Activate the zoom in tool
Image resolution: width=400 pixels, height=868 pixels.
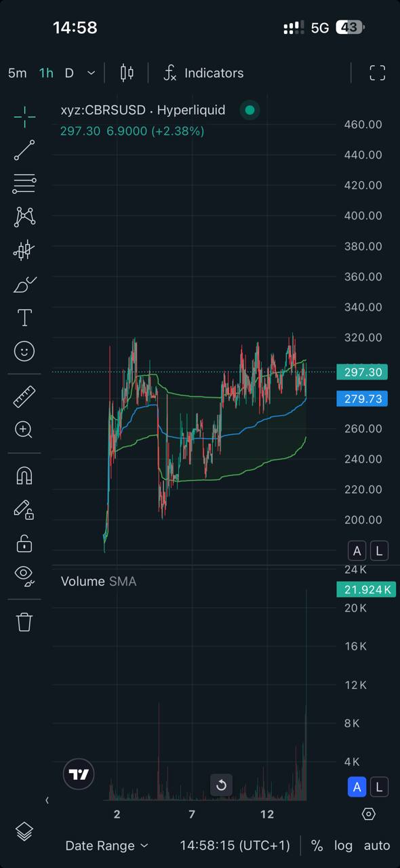pyautogui.click(x=24, y=429)
